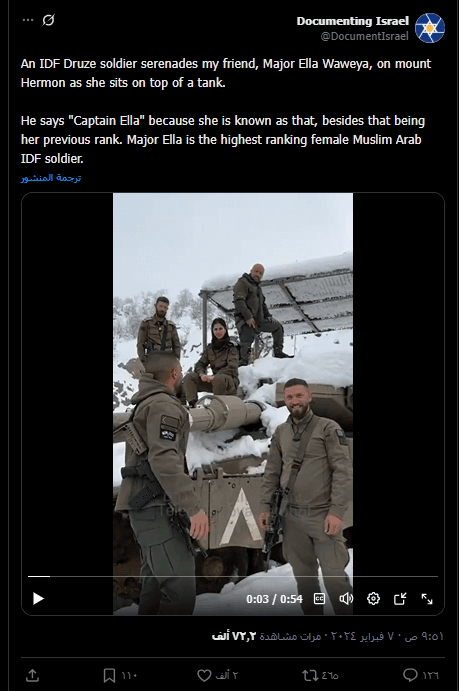
Task: Seek along the video progress bar
Action: [233, 576]
